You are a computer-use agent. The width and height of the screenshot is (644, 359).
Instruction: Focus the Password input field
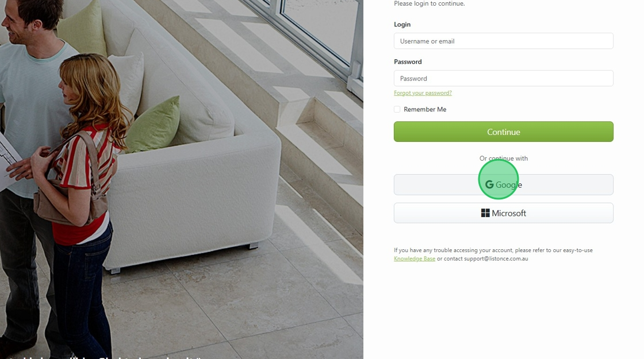pos(504,78)
